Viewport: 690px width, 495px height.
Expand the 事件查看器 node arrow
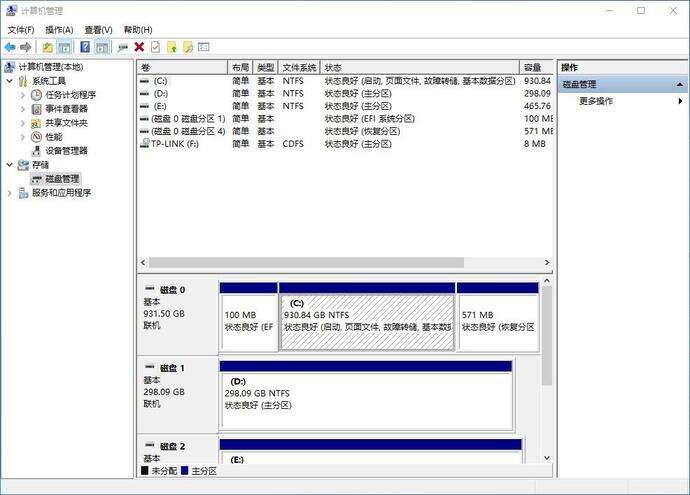(x=23, y=109)
